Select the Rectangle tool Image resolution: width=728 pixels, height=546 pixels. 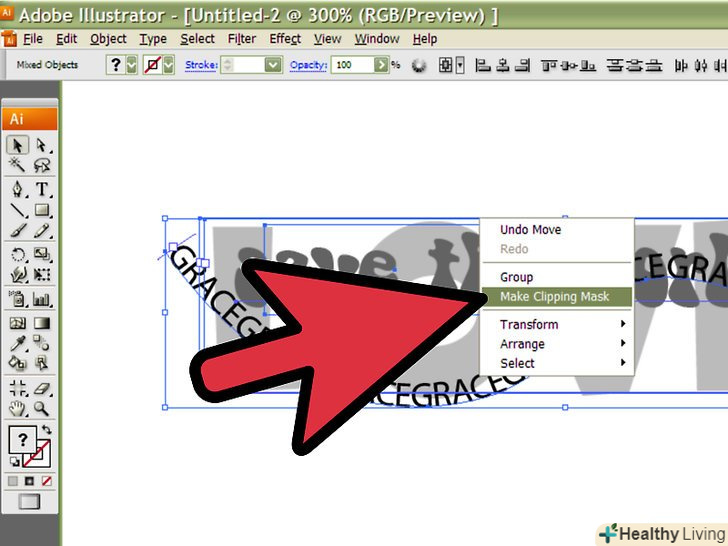click(x=42, y=210)
